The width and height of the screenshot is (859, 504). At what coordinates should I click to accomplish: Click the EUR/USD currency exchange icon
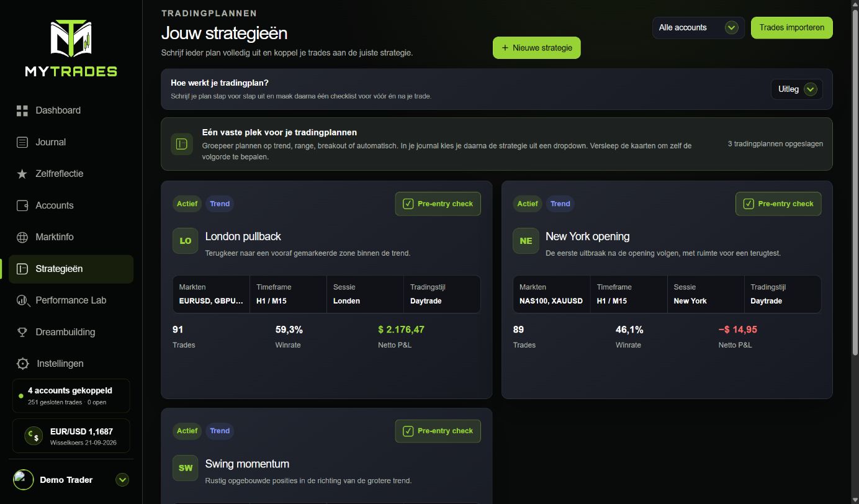tap(34, 436)
